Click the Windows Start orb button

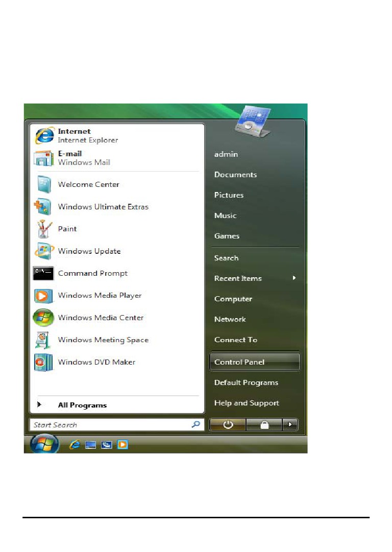[44, 444]
